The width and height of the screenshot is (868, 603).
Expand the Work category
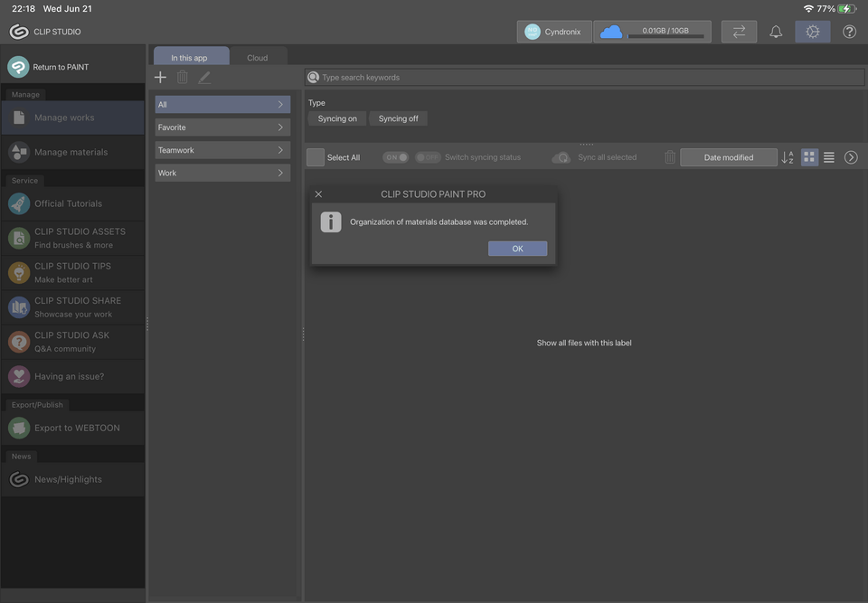click(x=222, y=173)
